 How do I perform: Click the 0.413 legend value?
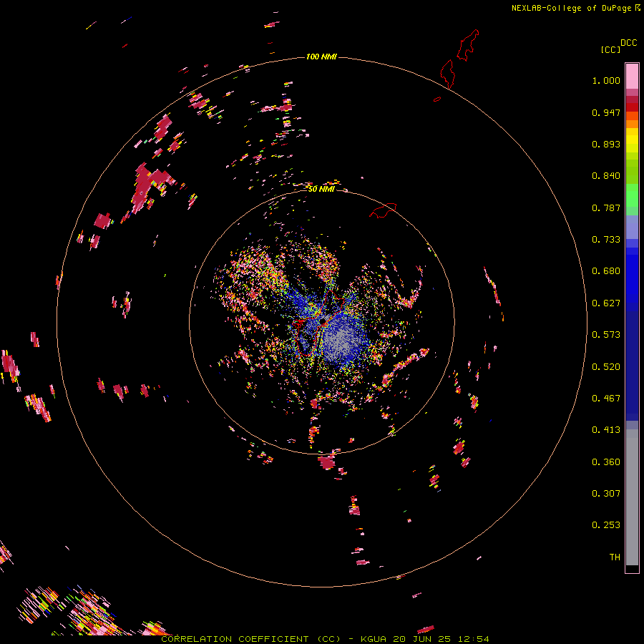(606, 430)
